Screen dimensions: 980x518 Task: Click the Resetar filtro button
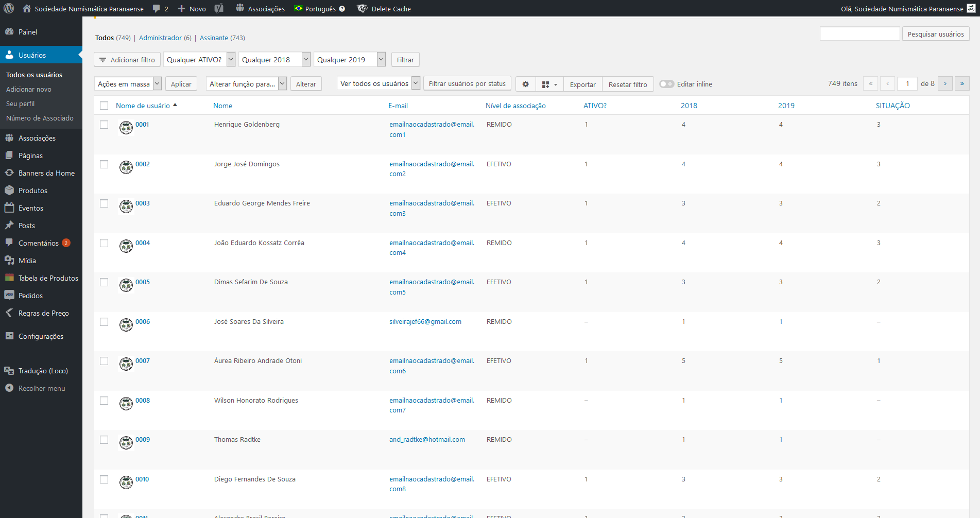click(x=628, y=84)
